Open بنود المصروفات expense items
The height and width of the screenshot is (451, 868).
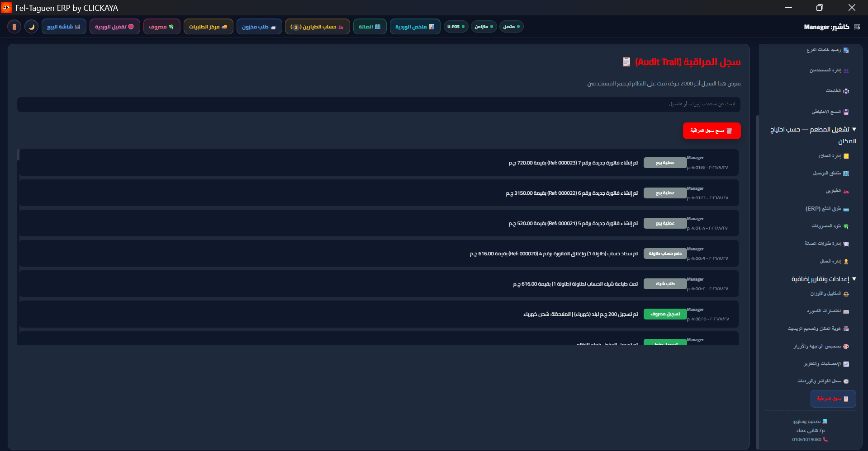point(830,226)
